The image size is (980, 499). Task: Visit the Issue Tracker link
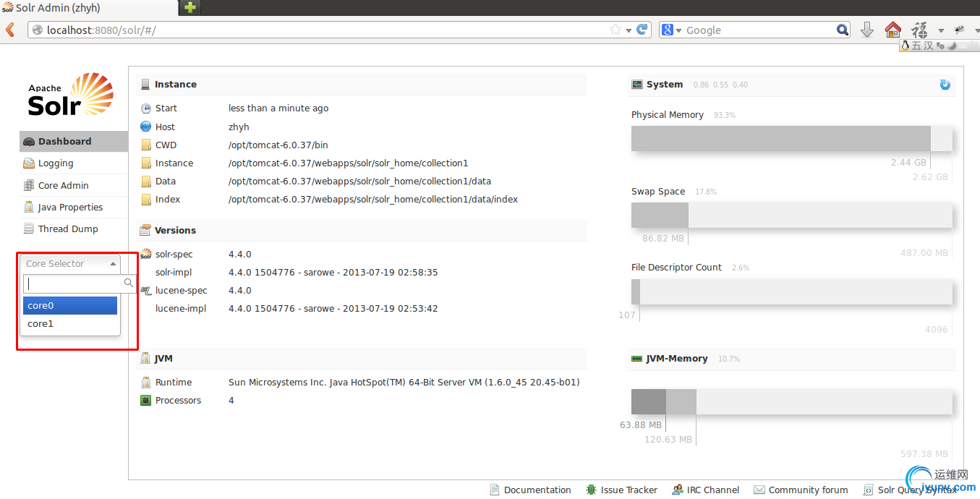pos(622,490)
